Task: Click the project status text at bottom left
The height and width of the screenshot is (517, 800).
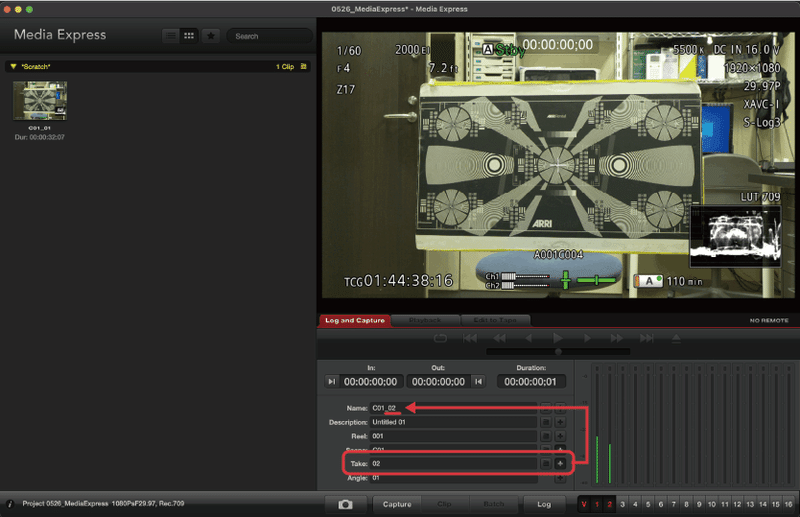Action: click(x=103, y=503)
